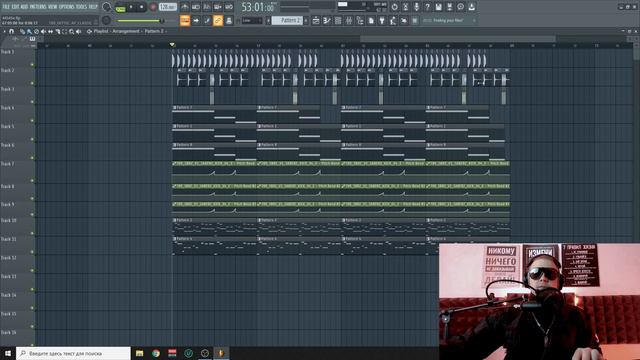Click the main pitch knob

tap(107, 20)
